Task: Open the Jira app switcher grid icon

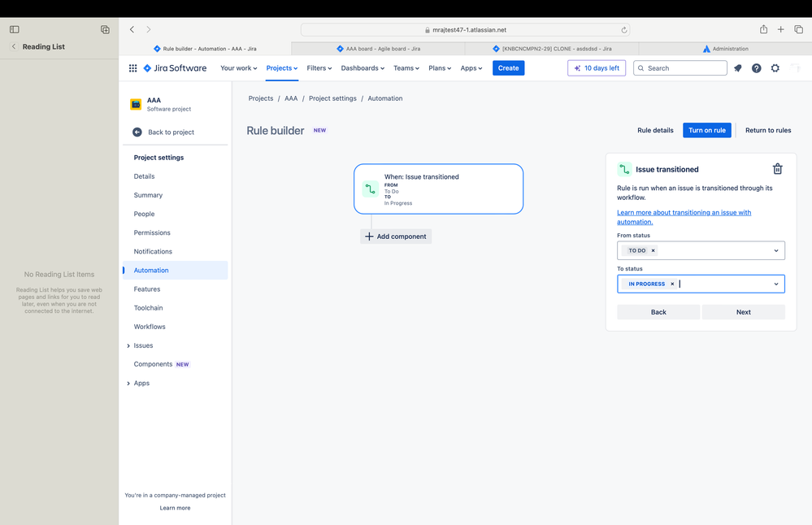Action: [132, 67]
